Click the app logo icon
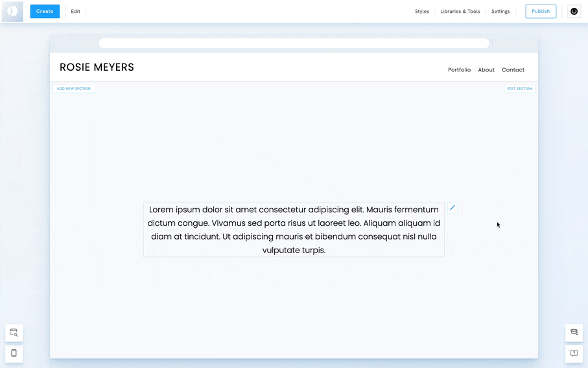This screenshot has width=588, height=368. pyautogui.click(x=12, y=11)
